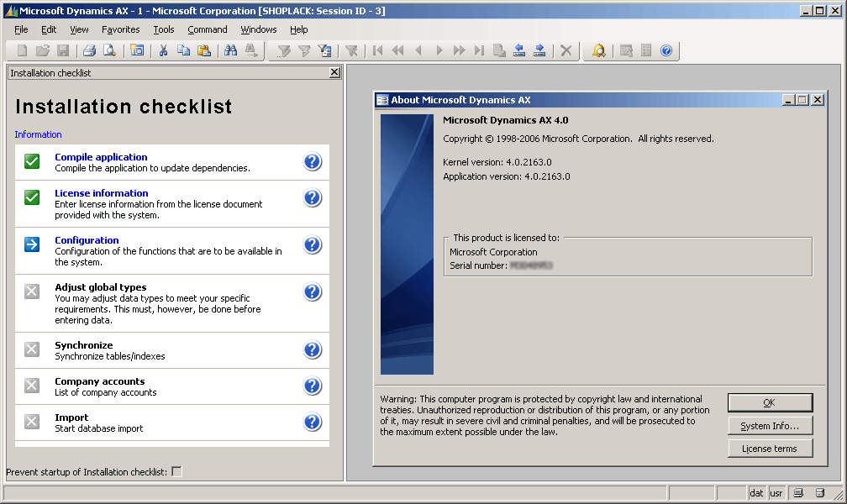
Task: Click the Copy toolbar icon
Action: click(x=184, y=50)
